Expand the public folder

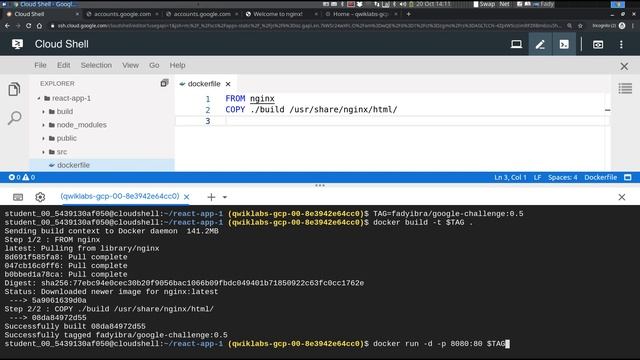click(44, 138)
